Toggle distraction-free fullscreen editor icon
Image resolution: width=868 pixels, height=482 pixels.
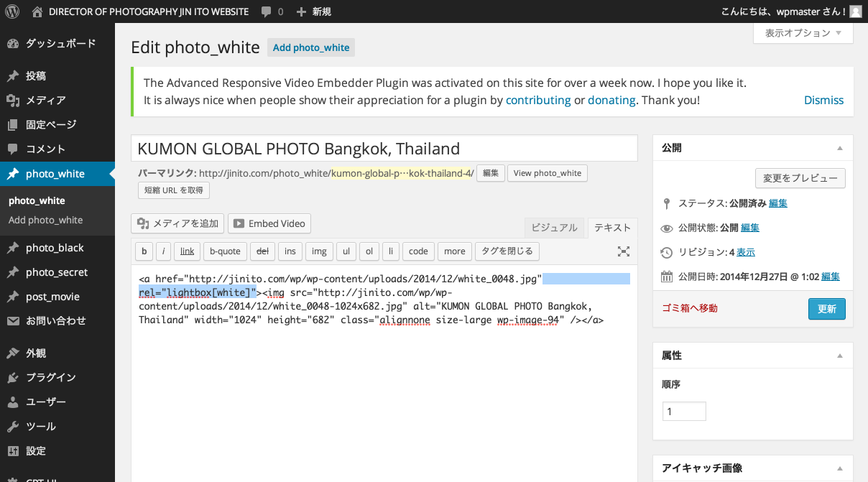coord(624,251)
